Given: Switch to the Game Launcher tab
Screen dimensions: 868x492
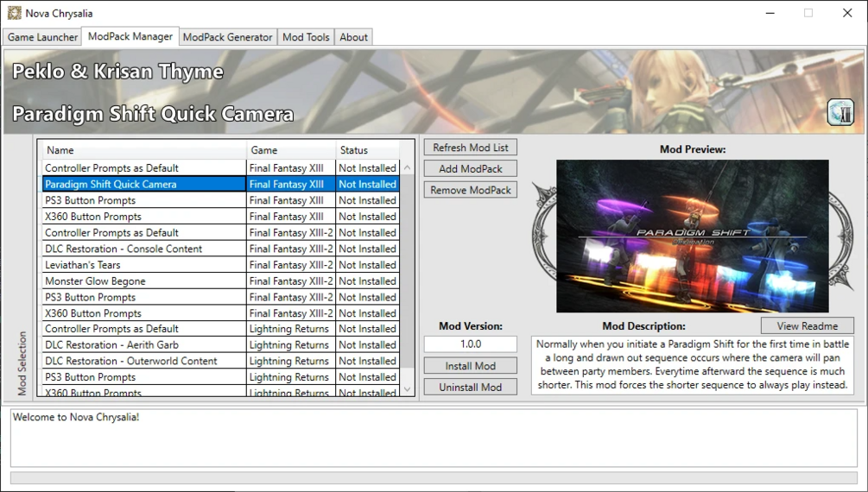Looking at the screenshot, I should click(42, 37).
